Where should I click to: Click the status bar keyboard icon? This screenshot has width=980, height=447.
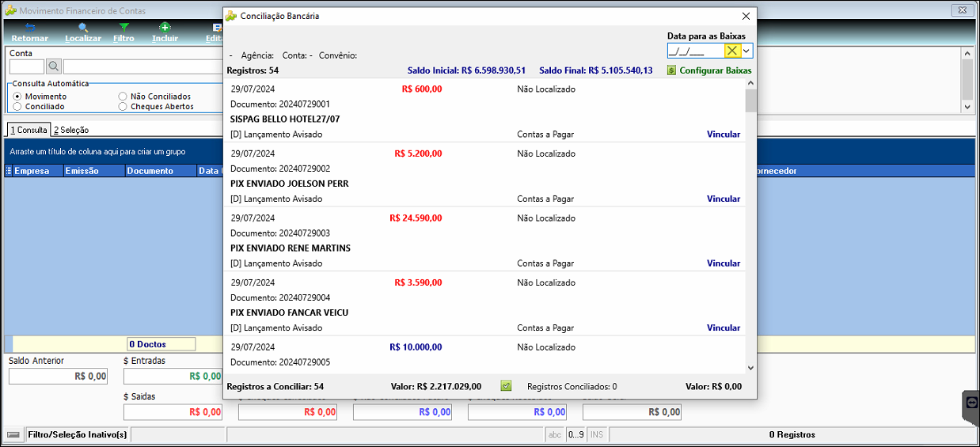tap(13, 434)
